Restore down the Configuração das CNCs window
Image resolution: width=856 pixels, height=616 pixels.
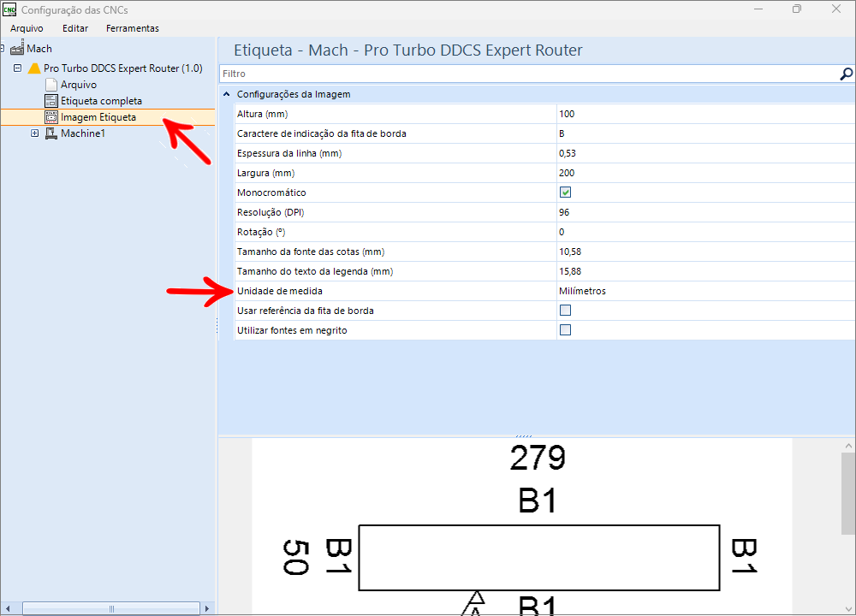pyautogui.click(x=797, y=9)
